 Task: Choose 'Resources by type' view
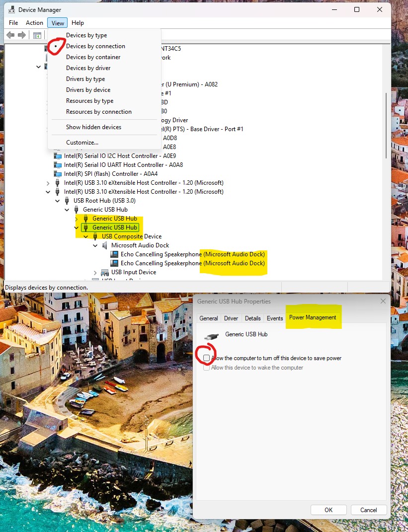pyautogui.click(x=104, y=101)
